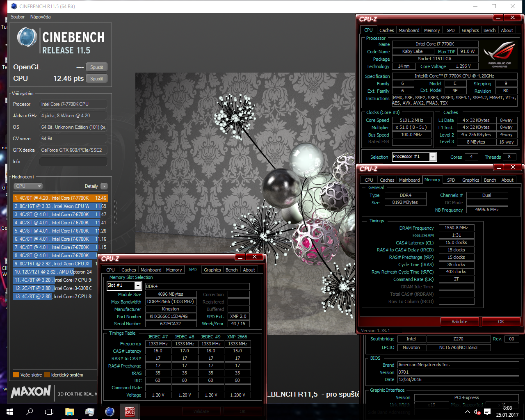The width and height of the screenshot is (525, 420).
Task: Open taskbar search magnifier
Action: click(30, 411)
